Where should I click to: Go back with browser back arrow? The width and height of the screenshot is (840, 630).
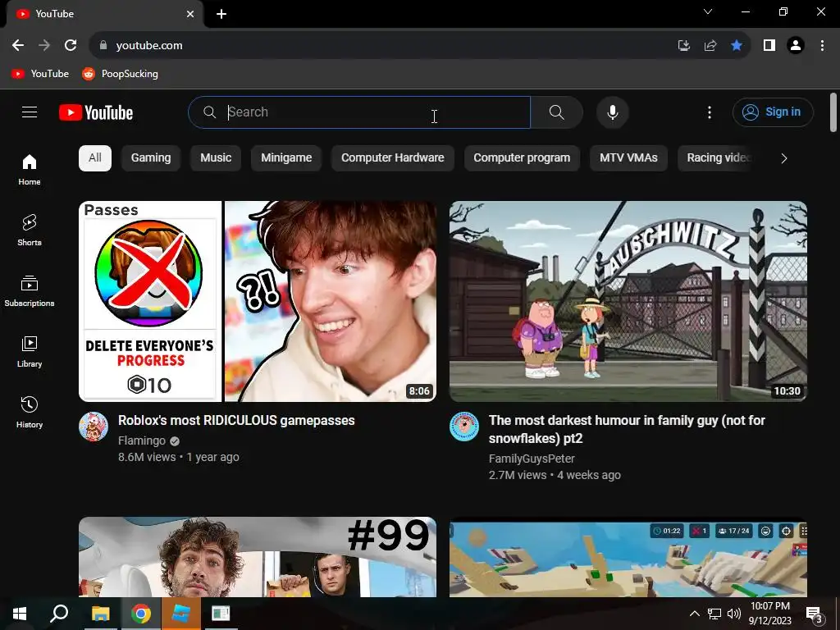(x=18, y=46)
